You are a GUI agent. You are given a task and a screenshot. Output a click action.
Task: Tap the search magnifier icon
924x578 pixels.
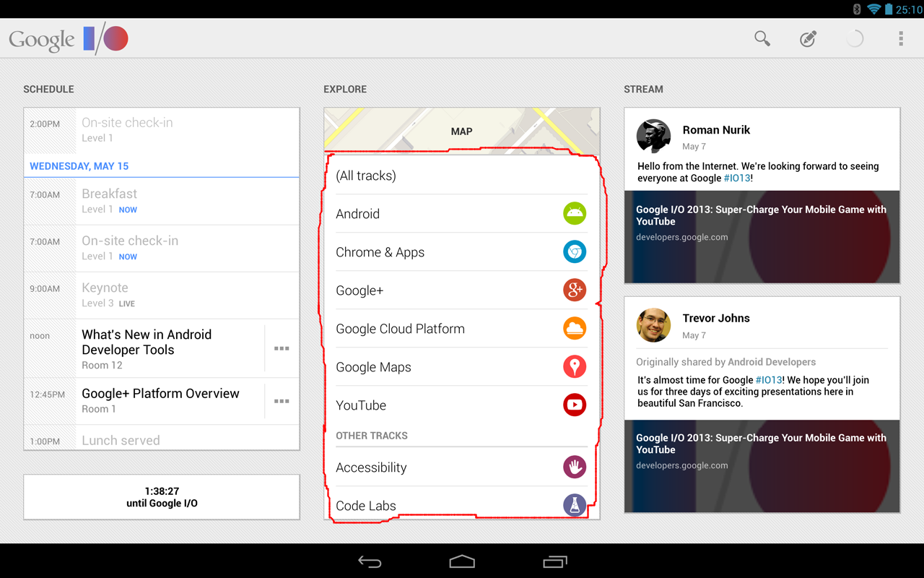[x=762, y=38]
